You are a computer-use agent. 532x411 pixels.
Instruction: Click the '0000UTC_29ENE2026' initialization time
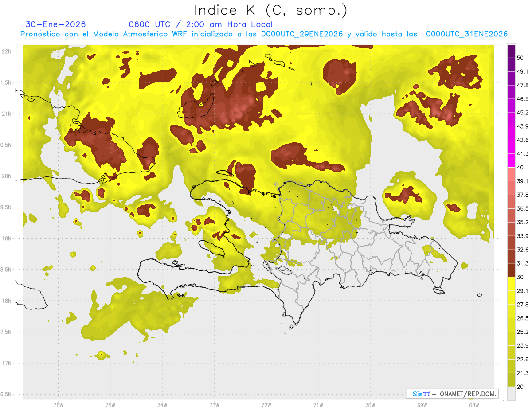302,34
